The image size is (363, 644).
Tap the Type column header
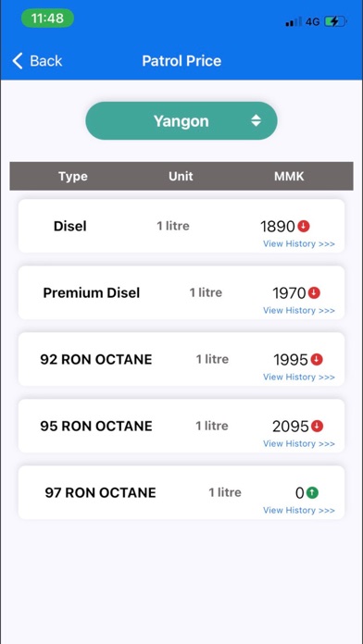73,176
